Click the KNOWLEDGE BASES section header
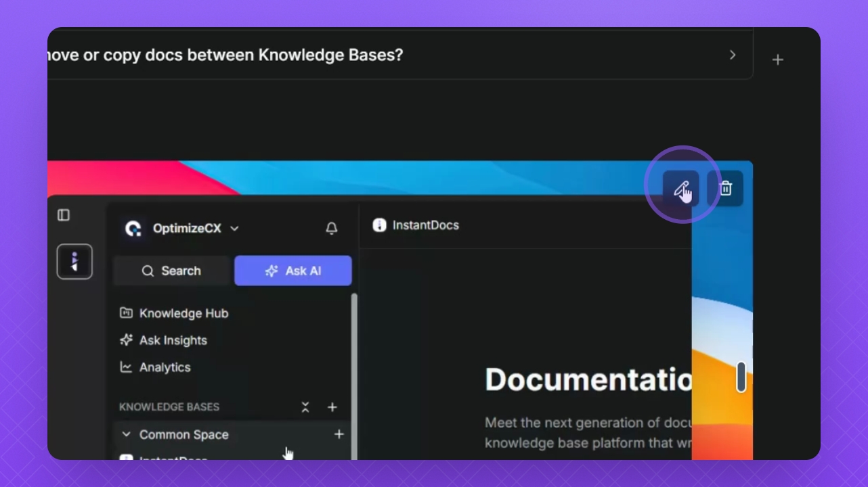The height and width of the screenshot is (487, 868). tap(169, 407)
